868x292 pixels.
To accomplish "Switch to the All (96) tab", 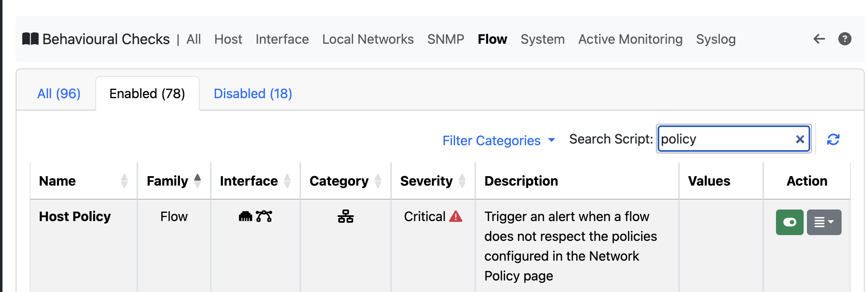I will tap(59, 94).
